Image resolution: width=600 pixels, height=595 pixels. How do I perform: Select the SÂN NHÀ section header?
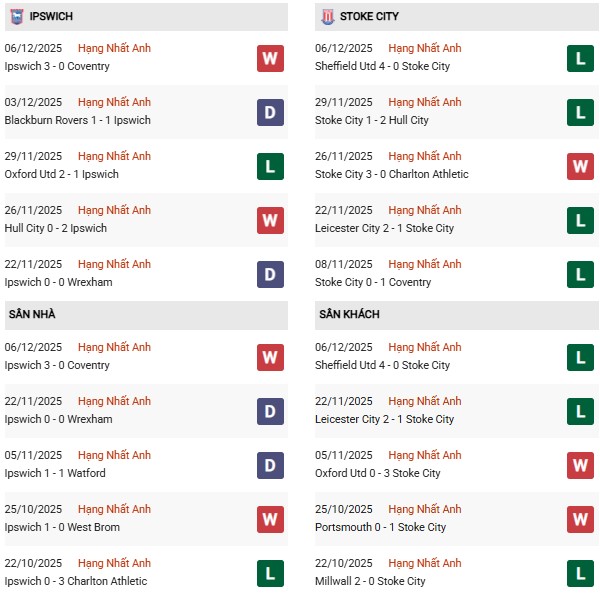click(x=32, y=315)
